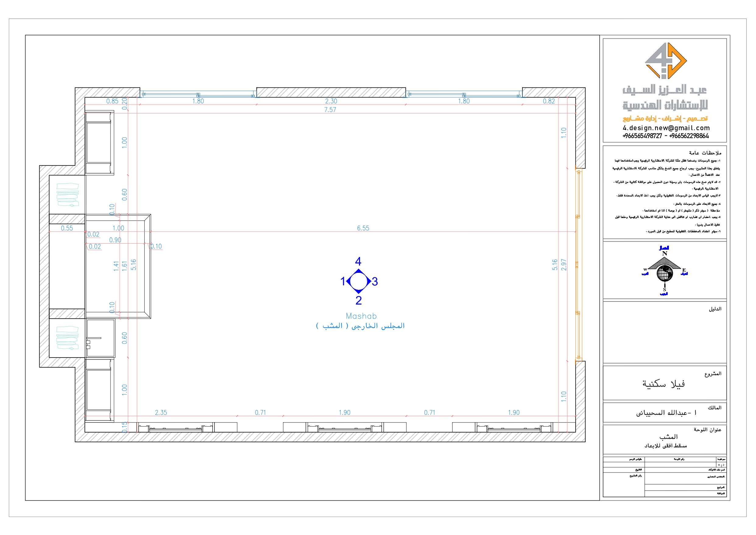Click the الدليل legend heading
This screenshot has height=535, width=756.
point(715,309)
